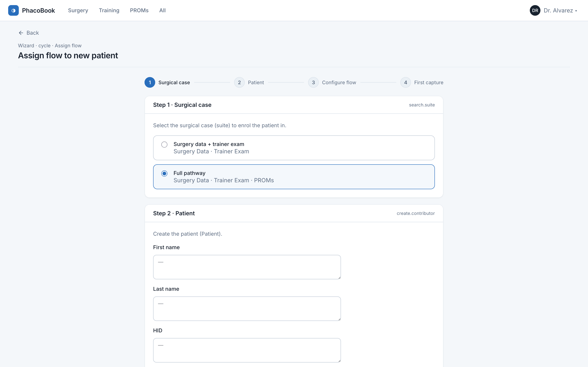Jump to step 2 Patient circle

tap(239, 83)
